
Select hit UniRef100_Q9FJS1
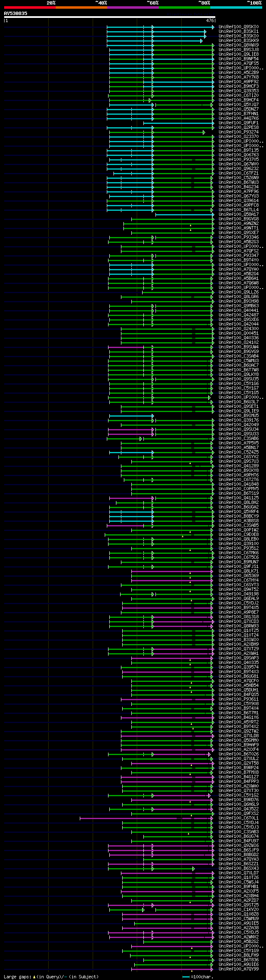239,567
